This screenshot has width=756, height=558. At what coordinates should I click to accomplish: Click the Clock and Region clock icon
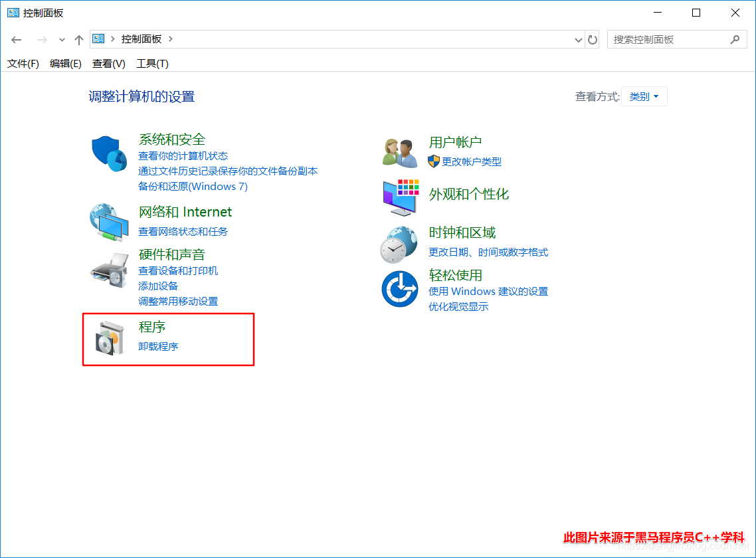(x=399, y=243)
